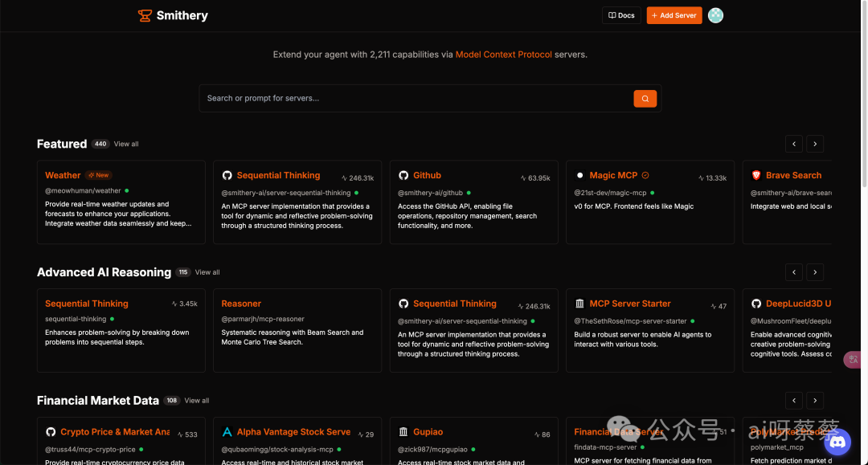Click the Add Server button
868x465 pixels.
tap(674, 15)
